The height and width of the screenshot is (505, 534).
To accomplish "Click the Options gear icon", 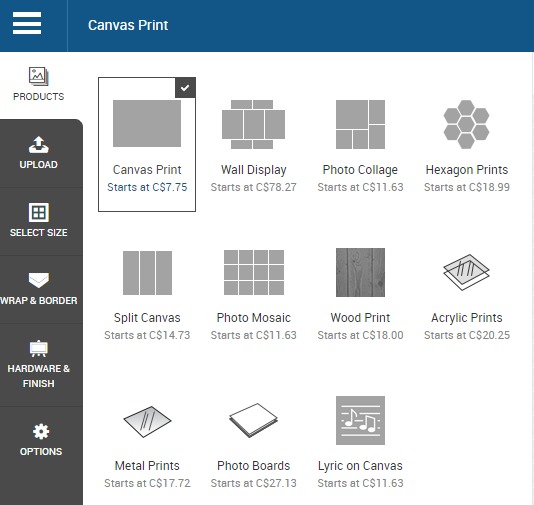I will click(41, 431).
